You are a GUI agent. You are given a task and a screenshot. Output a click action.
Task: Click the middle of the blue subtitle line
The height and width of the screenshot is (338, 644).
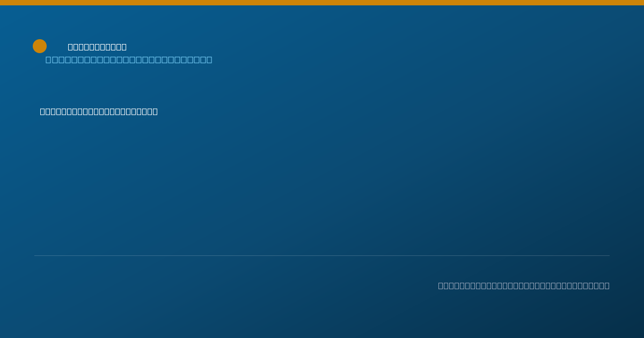[129, 60]
